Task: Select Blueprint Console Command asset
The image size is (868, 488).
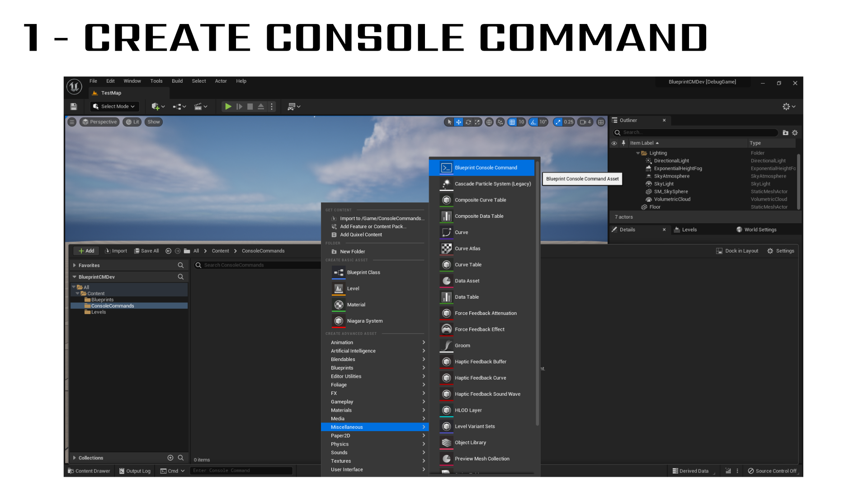Action: [485, 168]
